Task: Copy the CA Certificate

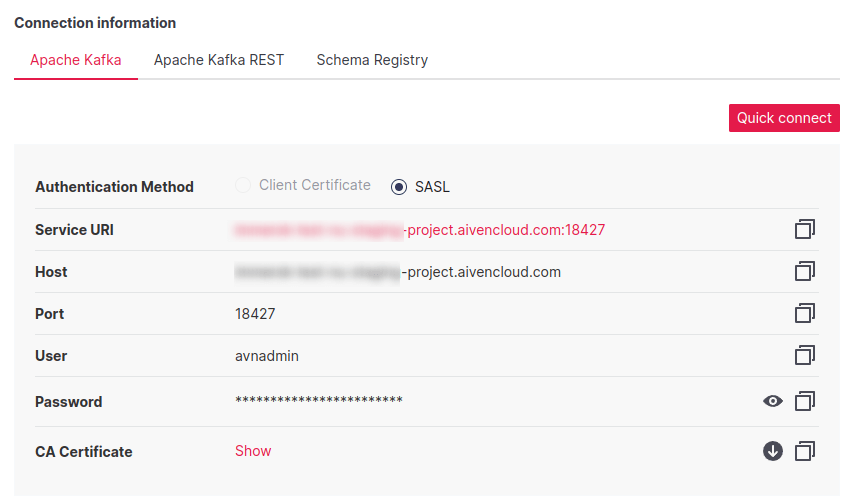Action: pyautogui.click(x=805, y=452)
